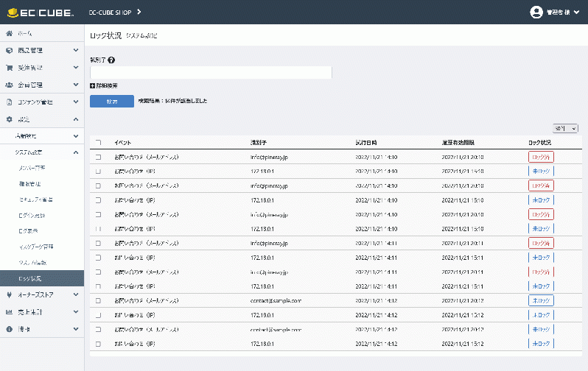This screenshot has height=371, width=588.
Task: Toggle the select-all checkbox in table header
Action: [x=98, y=142]
